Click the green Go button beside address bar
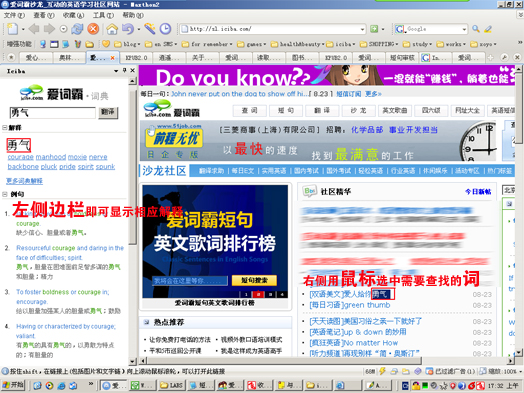Viewport: 524px width, 393px height. pos(374,29)
